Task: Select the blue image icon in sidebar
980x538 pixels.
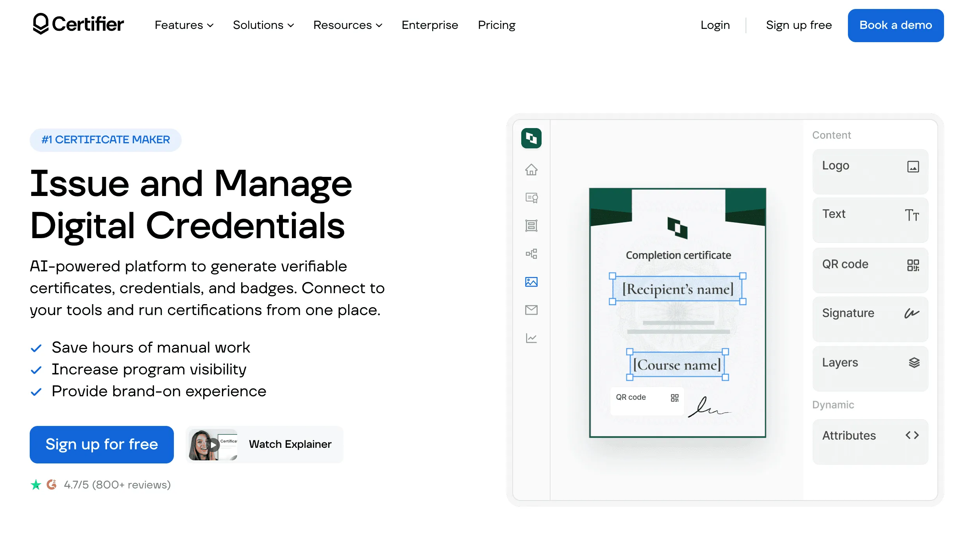Action: (531, 282)
